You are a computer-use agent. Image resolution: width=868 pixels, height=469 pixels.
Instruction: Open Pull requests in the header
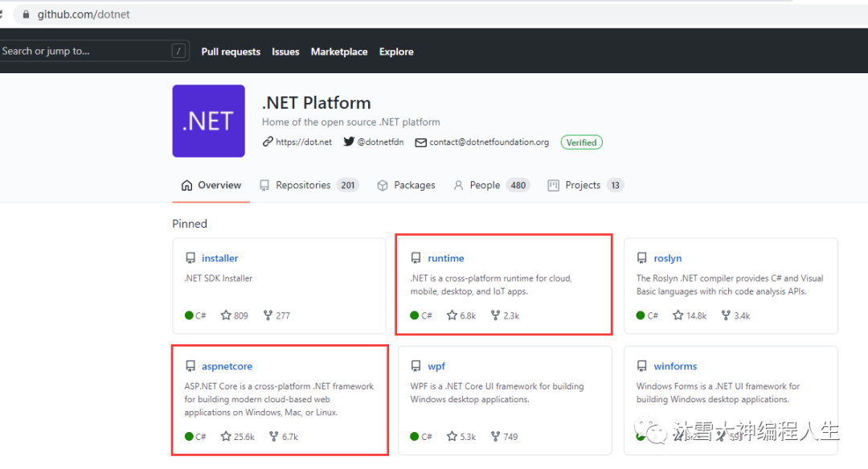[x=231, y=51]
